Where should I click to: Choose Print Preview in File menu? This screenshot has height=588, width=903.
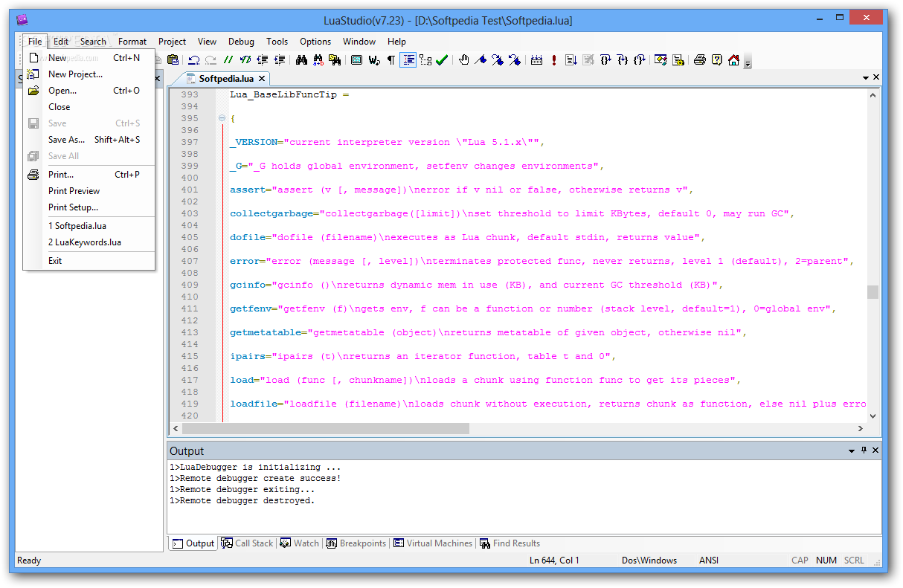coord(89,191)
